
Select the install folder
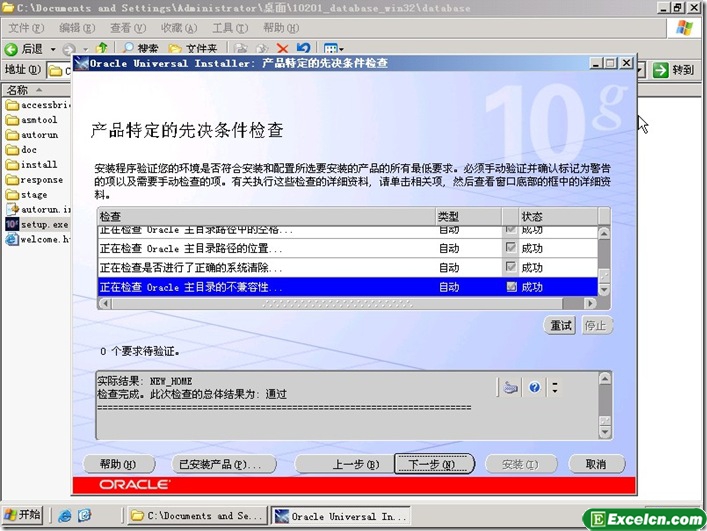coord(32,165)
